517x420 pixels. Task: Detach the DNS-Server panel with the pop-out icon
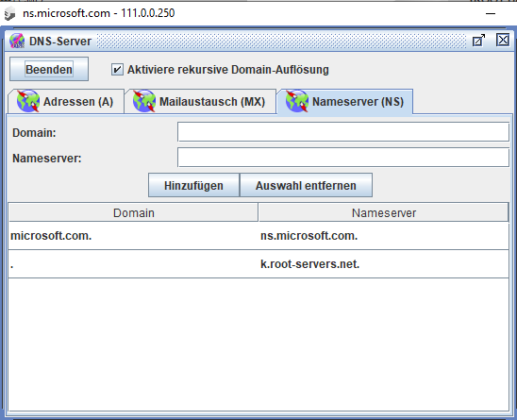478,41
